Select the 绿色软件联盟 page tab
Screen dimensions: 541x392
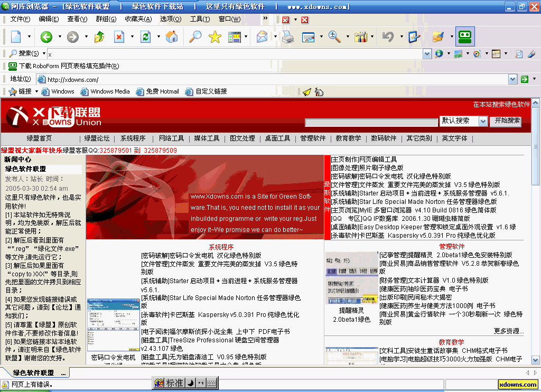(x=35, y=372)
